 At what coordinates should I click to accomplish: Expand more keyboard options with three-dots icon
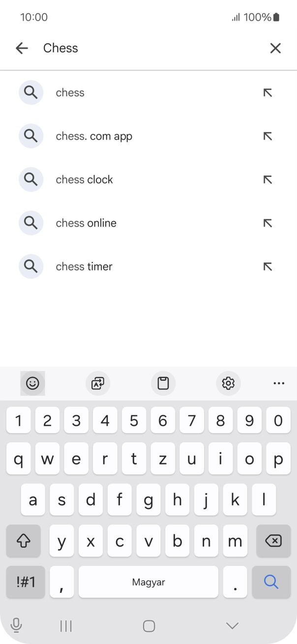(279, 383)
